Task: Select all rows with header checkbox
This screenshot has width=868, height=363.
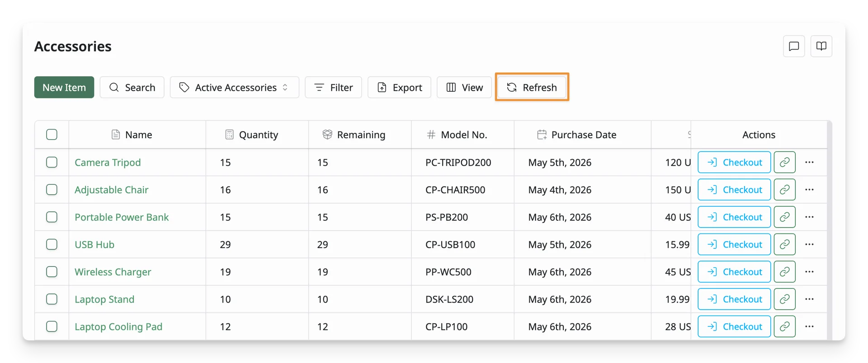Action: coord(52,135)
